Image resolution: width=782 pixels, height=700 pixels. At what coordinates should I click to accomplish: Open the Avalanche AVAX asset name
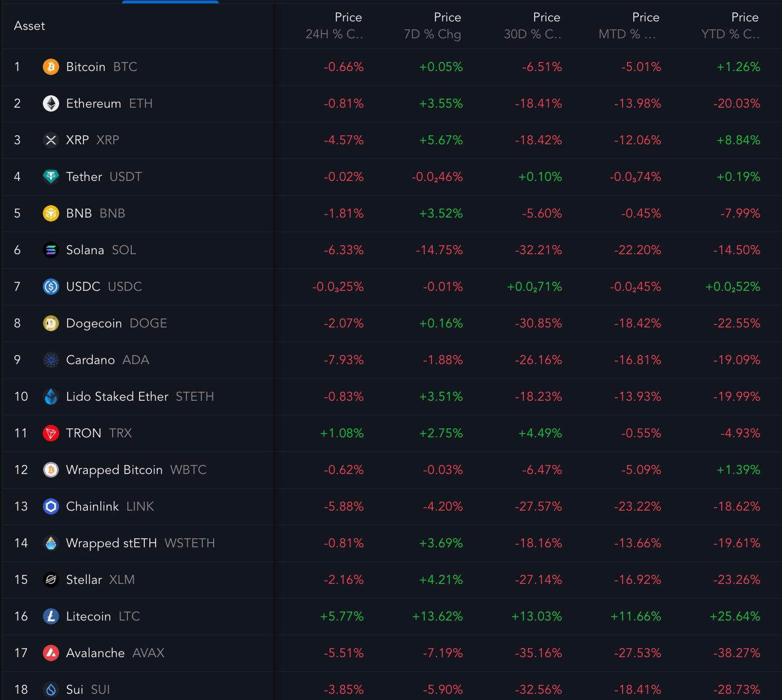click(115, 653)
